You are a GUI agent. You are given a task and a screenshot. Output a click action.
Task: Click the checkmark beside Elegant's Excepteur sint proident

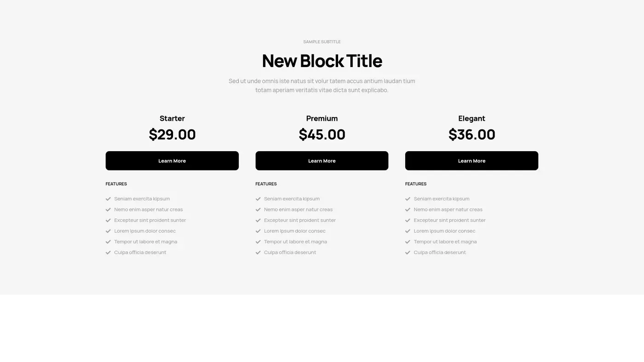point(407,220)
